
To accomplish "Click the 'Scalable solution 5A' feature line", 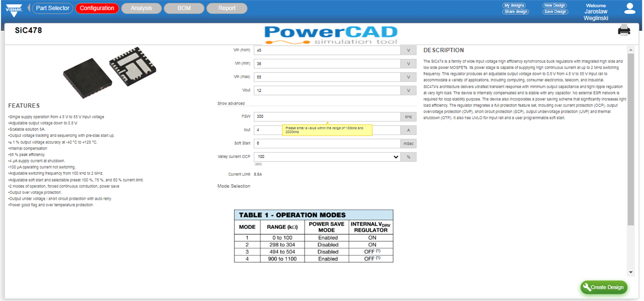I will [x=26, y=129].
